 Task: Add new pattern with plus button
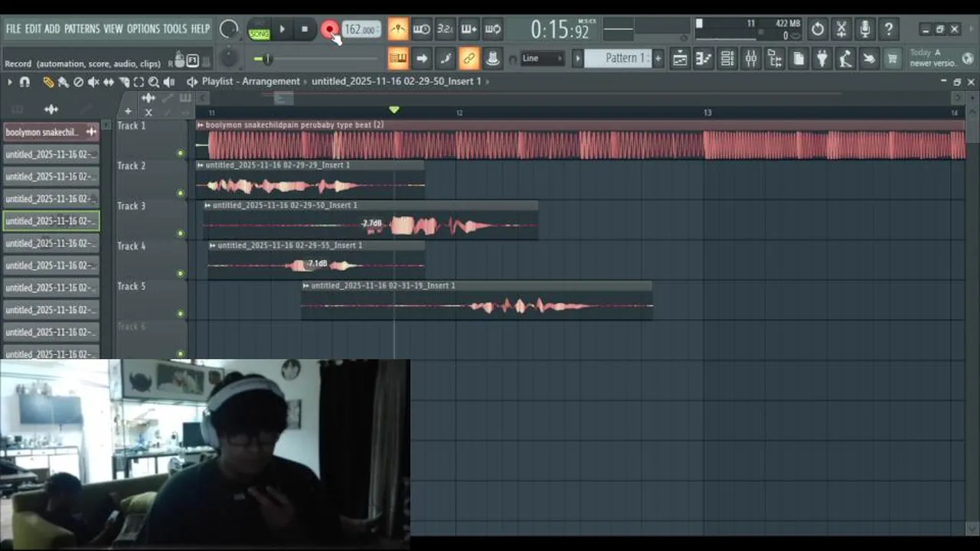[x=657, y=58]
